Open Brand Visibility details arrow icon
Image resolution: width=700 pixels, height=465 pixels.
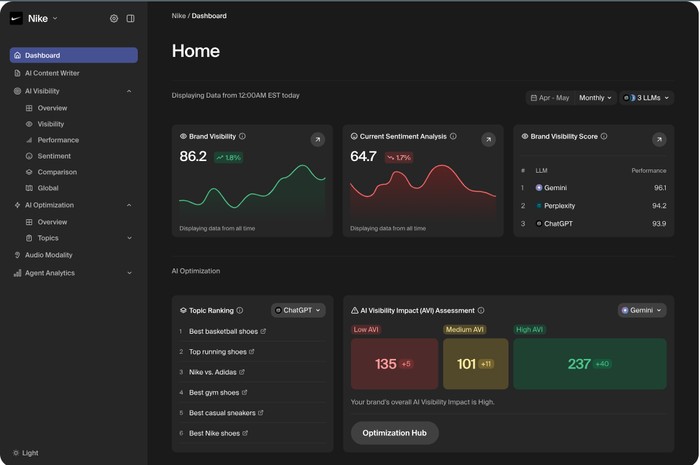click(x=317, y=139)
